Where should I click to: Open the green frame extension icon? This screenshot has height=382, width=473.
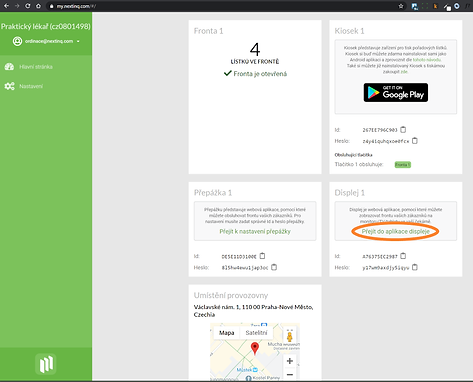425,6
